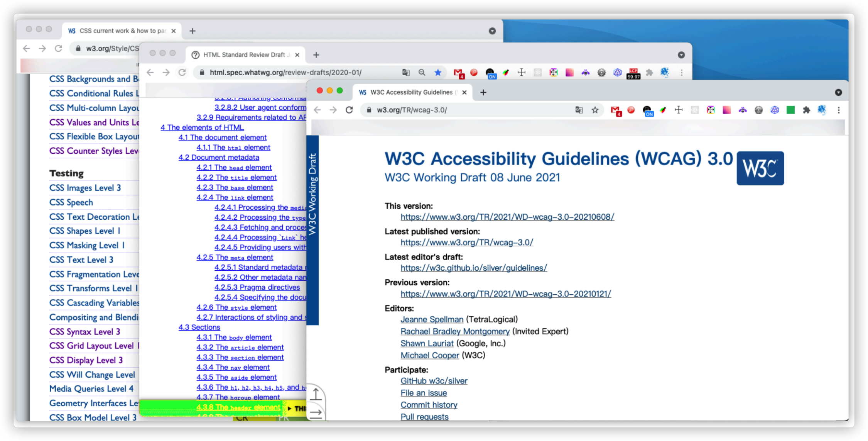Viewport: 868px width, 441px height.
Task: Click the red round extension in WCAG window
Action: (x=631, y=110)
